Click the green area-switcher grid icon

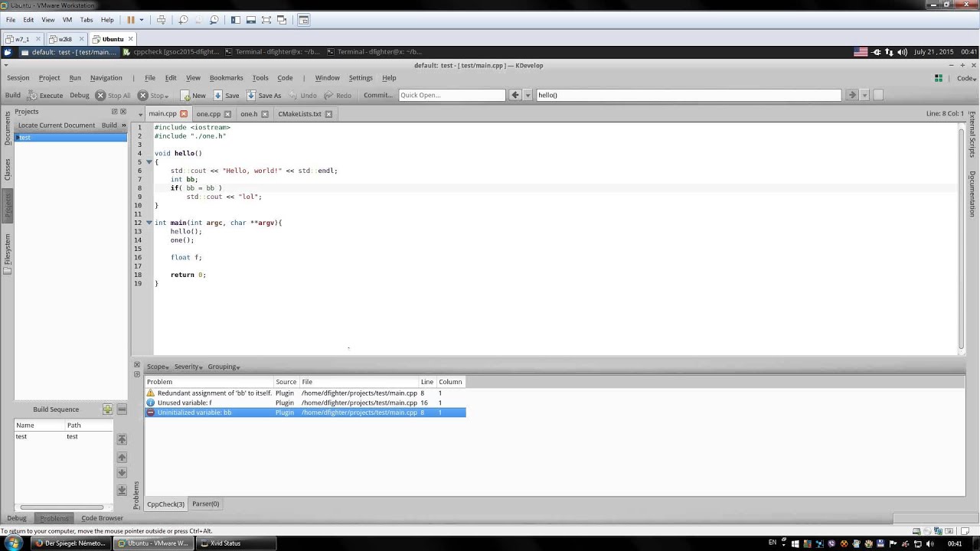(x=939, y=78)
